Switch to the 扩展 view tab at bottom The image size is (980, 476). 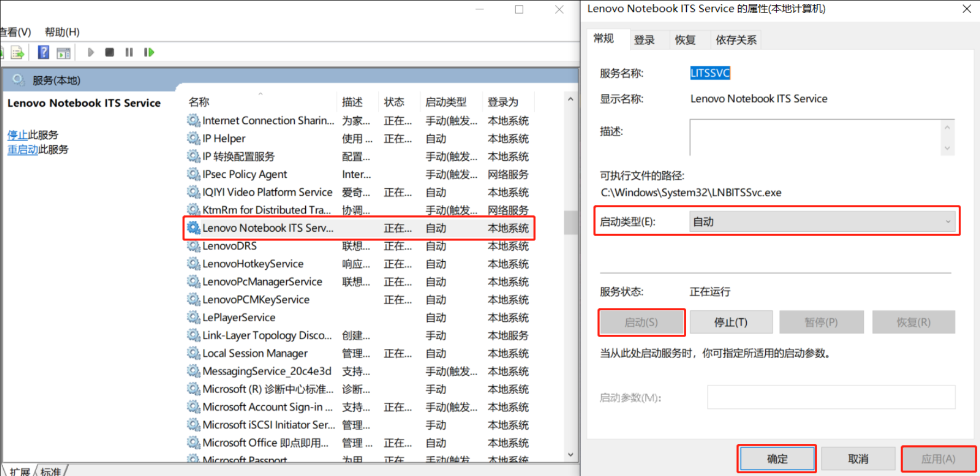pos(20,471)
